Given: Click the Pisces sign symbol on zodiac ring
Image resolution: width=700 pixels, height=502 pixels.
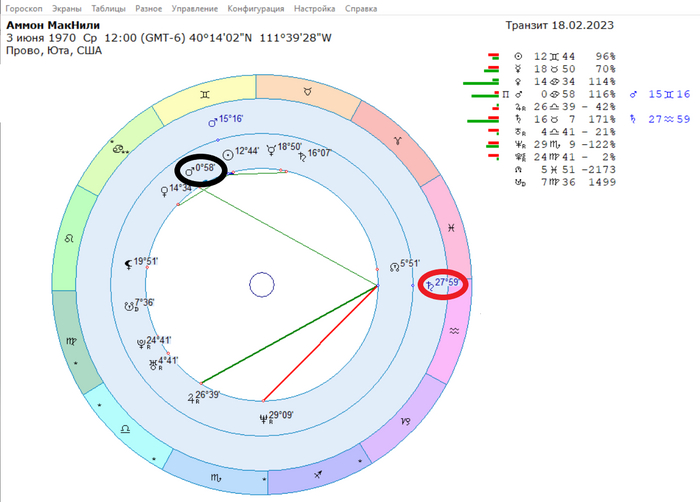Looking at the screenshot, I should (451, 228).
